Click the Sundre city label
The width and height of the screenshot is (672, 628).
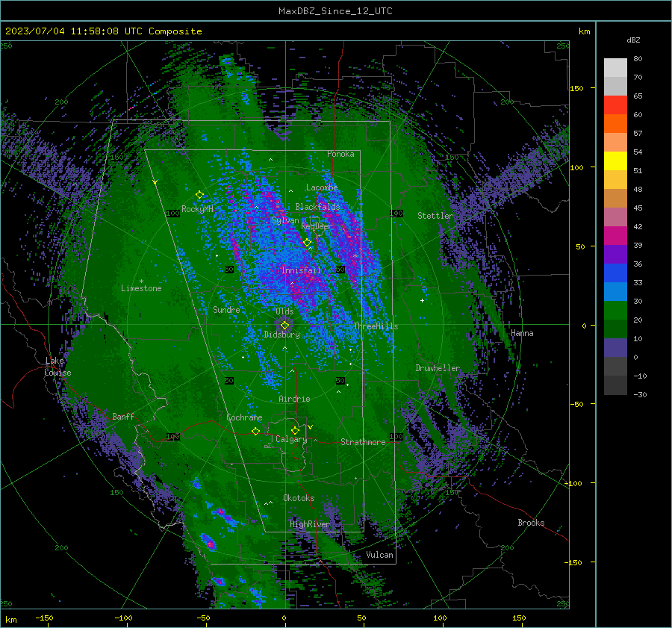pos(226,309)
